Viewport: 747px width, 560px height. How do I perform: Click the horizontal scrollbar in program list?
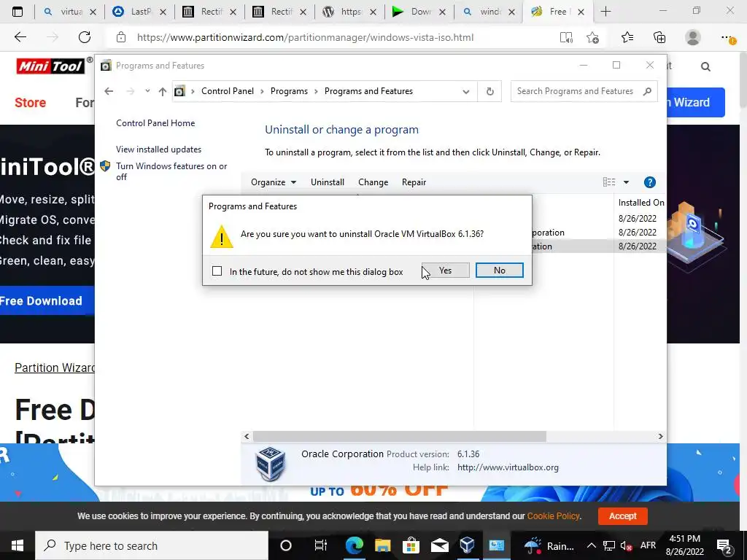399,436
